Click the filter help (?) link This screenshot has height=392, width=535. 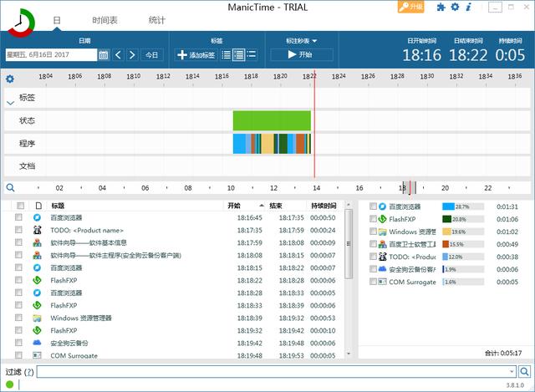(30, 372)
